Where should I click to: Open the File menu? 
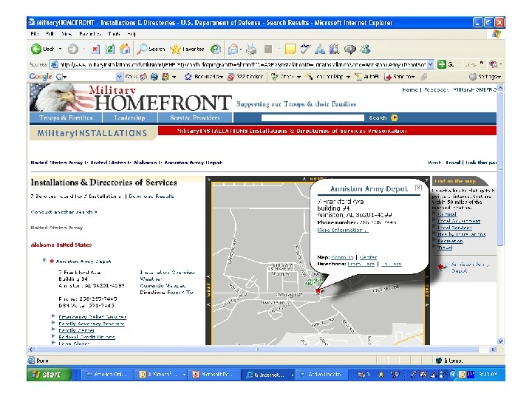(x=35, y=34)
